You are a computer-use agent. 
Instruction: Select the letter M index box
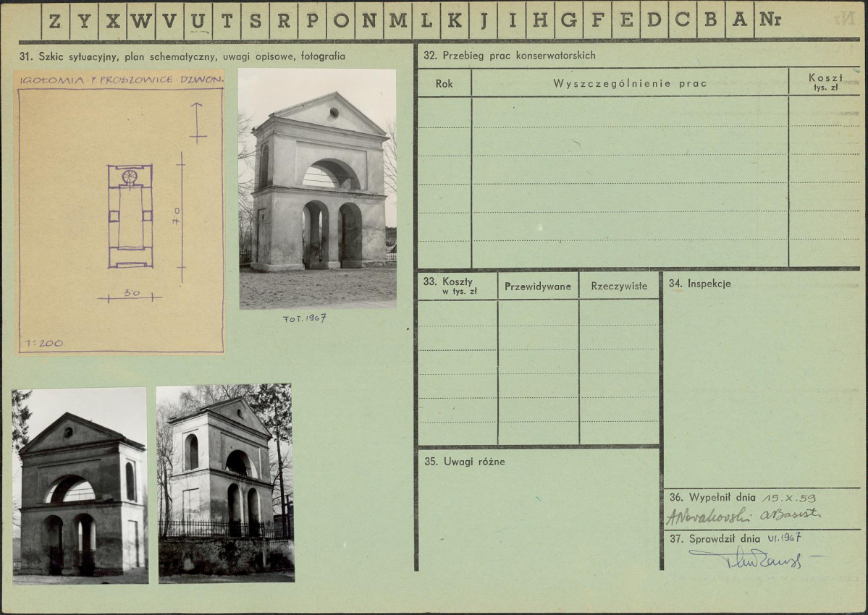coord(397,21)
